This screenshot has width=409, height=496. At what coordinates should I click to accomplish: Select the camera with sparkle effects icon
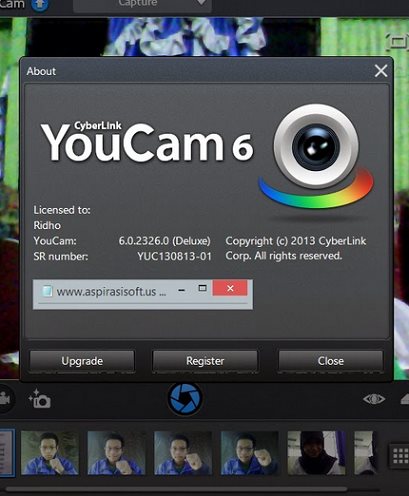[40, 399]
